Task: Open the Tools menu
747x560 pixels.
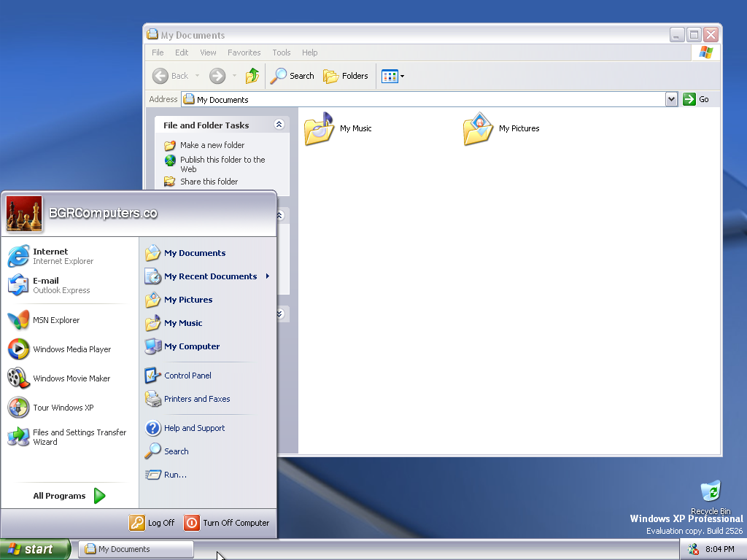Action: pyautogui.click(x=282, y=52)
